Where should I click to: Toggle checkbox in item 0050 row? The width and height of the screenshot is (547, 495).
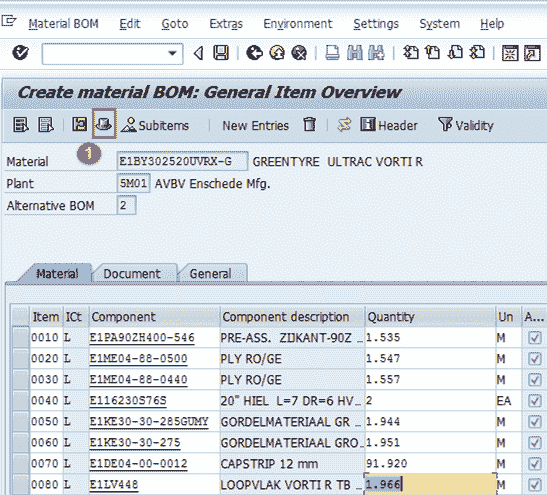pyautogui.click(x=534, y=422)
